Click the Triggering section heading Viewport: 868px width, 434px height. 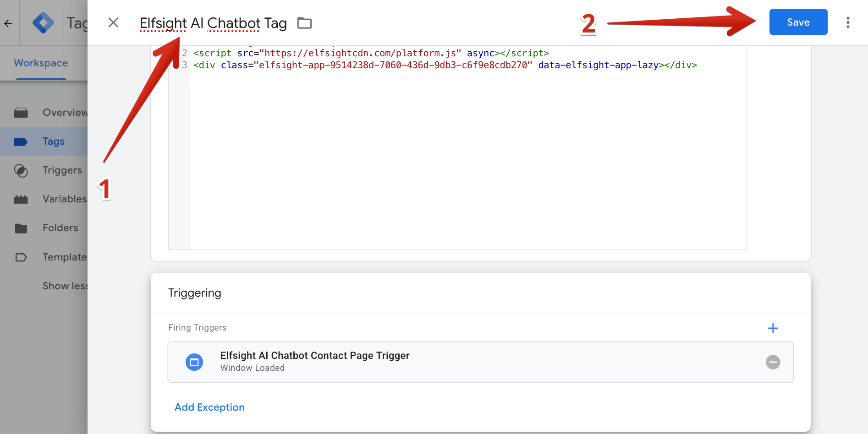[195, 293]
